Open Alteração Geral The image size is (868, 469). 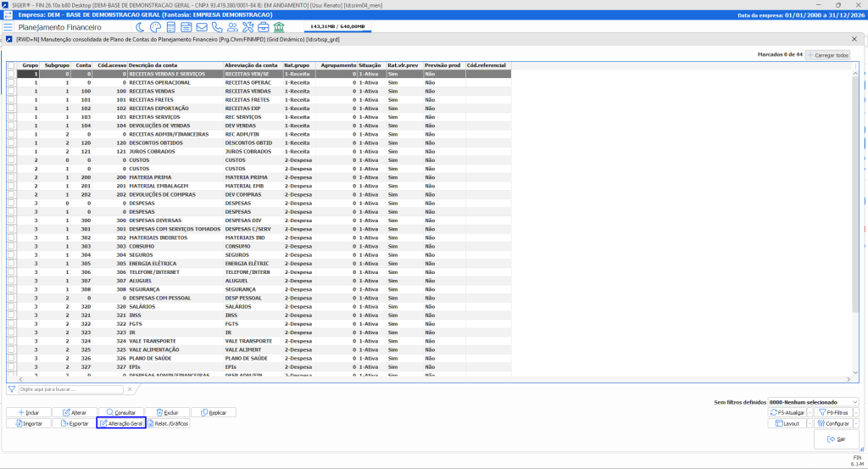121,423
